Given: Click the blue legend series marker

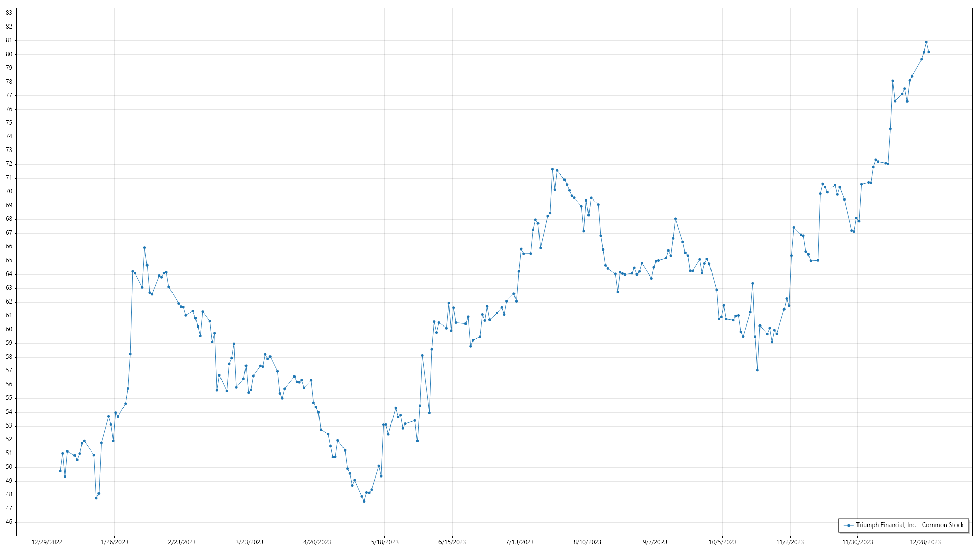Looking at the screenshot, I should pyautogui.click(x=848, y=525).
